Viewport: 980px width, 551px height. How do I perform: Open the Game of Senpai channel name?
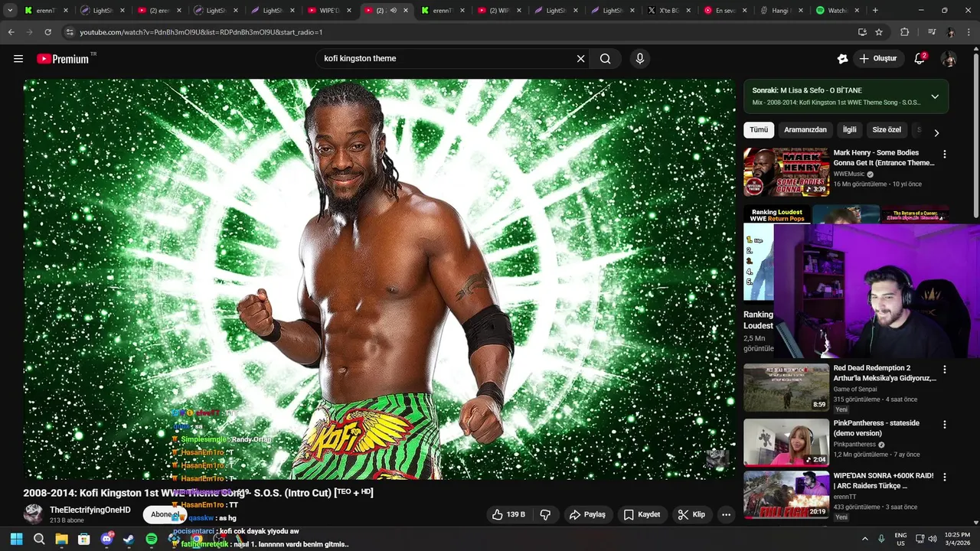(x=854, y=390)
